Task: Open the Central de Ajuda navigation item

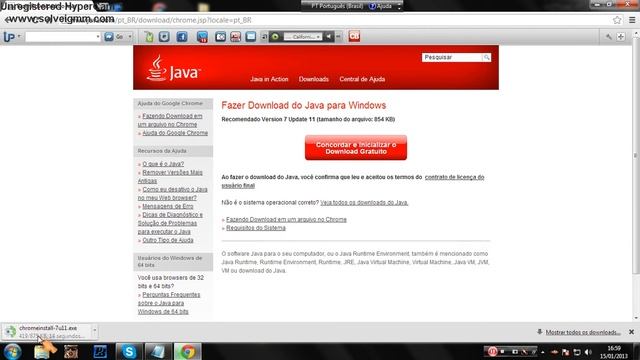Action: pos(362,79)
